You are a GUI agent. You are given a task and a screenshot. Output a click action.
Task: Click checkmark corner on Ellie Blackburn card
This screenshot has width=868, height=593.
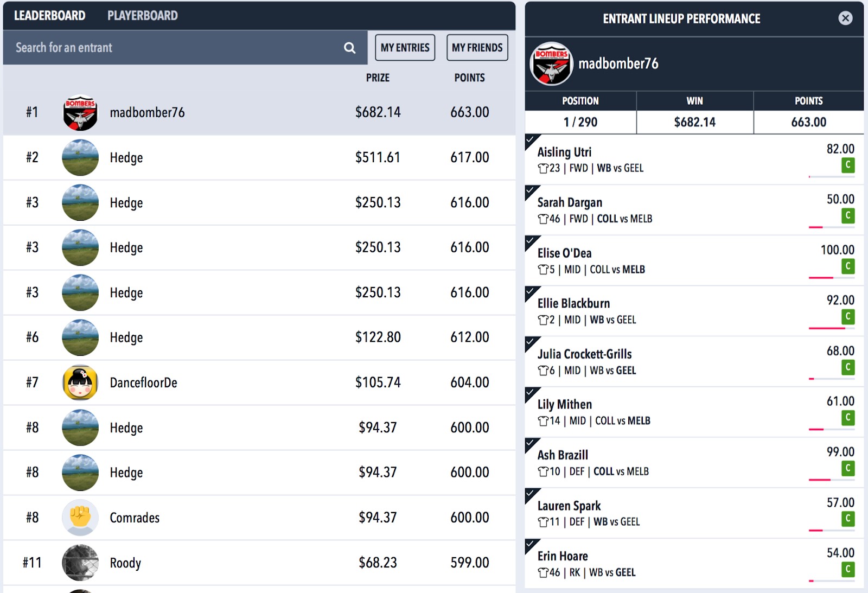click(531, 292)
